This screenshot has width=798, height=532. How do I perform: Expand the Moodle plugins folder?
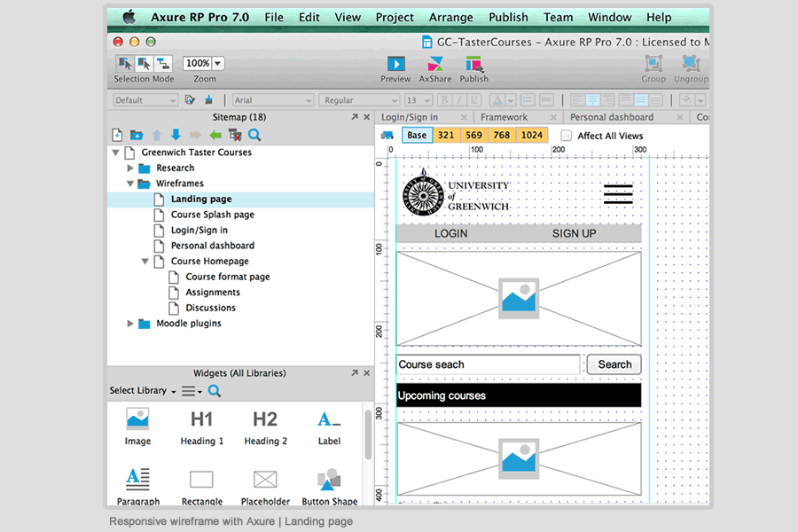pyautogui.click(x=129, y=323)
